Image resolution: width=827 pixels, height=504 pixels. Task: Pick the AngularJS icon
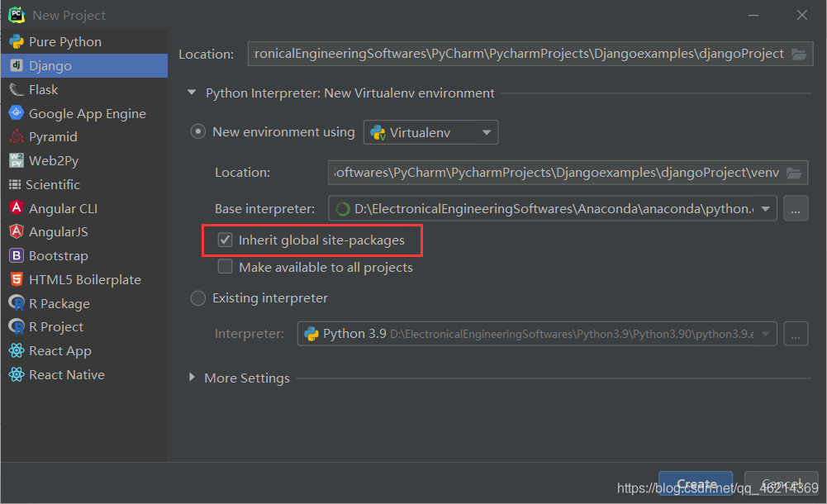17,231
